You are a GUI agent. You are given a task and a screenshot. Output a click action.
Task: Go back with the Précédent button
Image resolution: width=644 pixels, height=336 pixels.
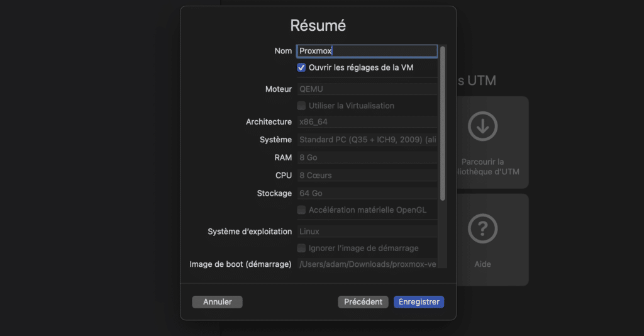pos(363,302)
